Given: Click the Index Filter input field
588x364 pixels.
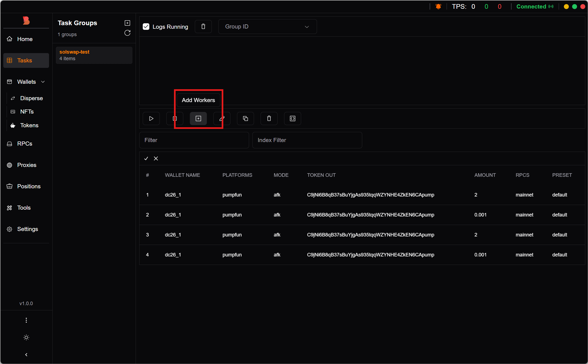Looking at the screenshot, I should [307, 140].
